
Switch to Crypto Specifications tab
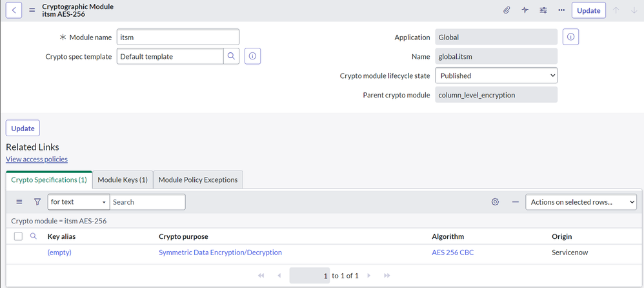[49, 180]
